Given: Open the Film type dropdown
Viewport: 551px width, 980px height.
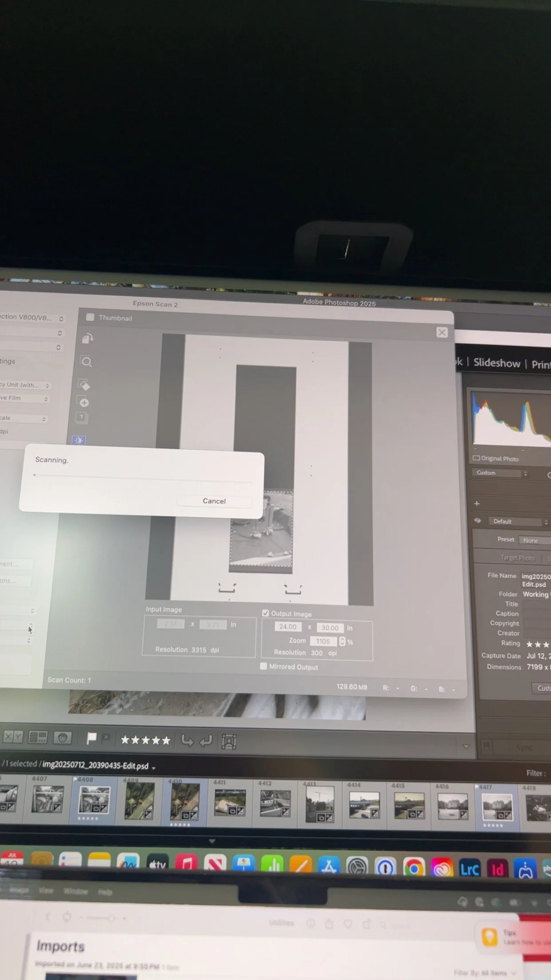Looking at the screenshot, I should coord(24,398).
